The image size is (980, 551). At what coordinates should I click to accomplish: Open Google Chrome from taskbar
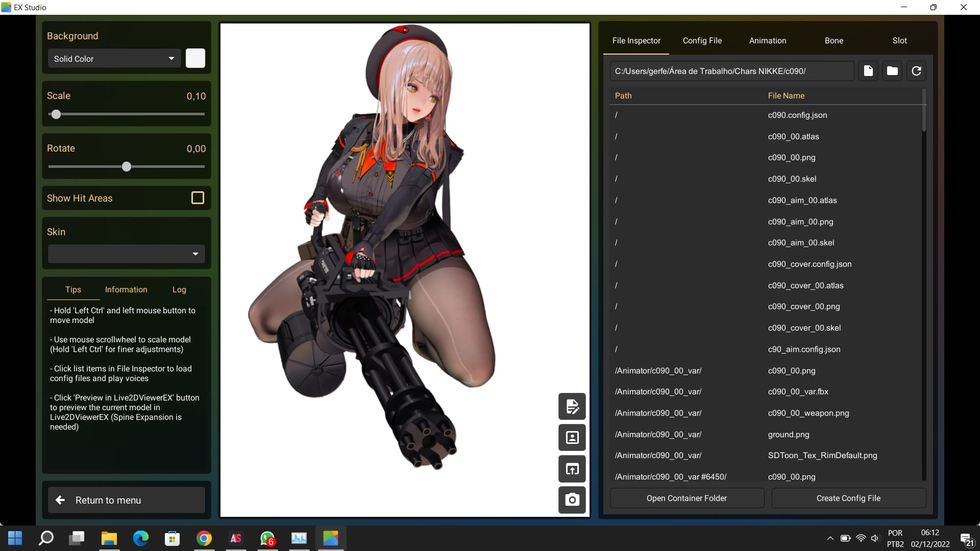pos(204,538)
